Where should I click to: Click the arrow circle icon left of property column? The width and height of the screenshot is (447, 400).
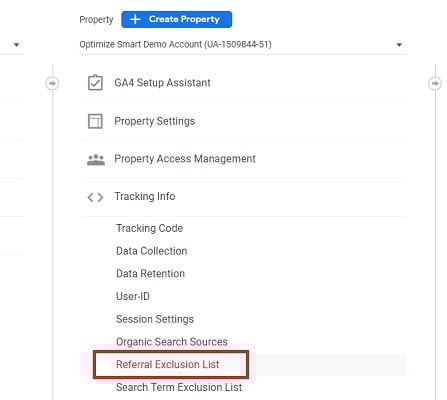click(52, 83)
